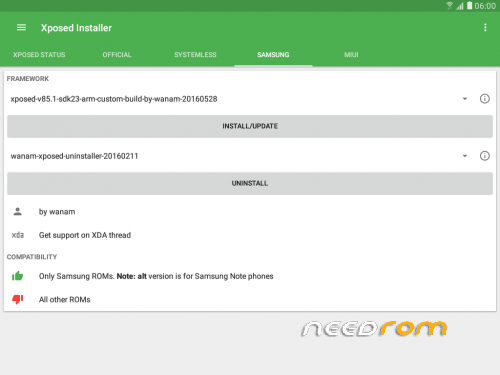Open 'Get support on XDA thread' link

point(85,235)
